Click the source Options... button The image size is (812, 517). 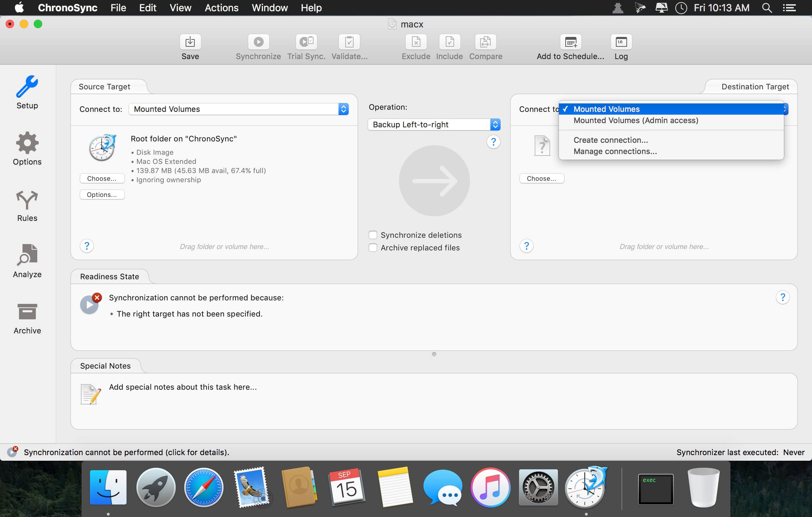pos(102,194)
